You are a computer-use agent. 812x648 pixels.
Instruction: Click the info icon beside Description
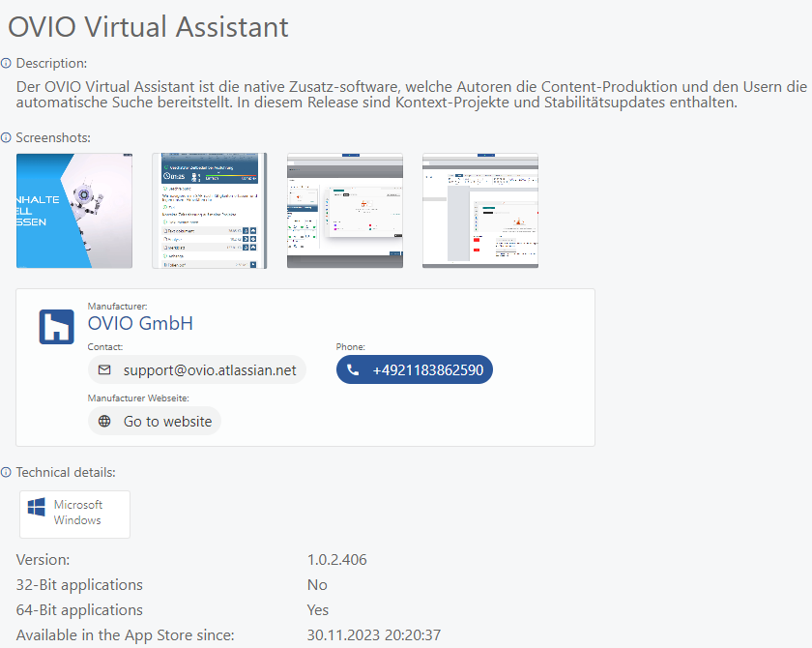(6, 63)
